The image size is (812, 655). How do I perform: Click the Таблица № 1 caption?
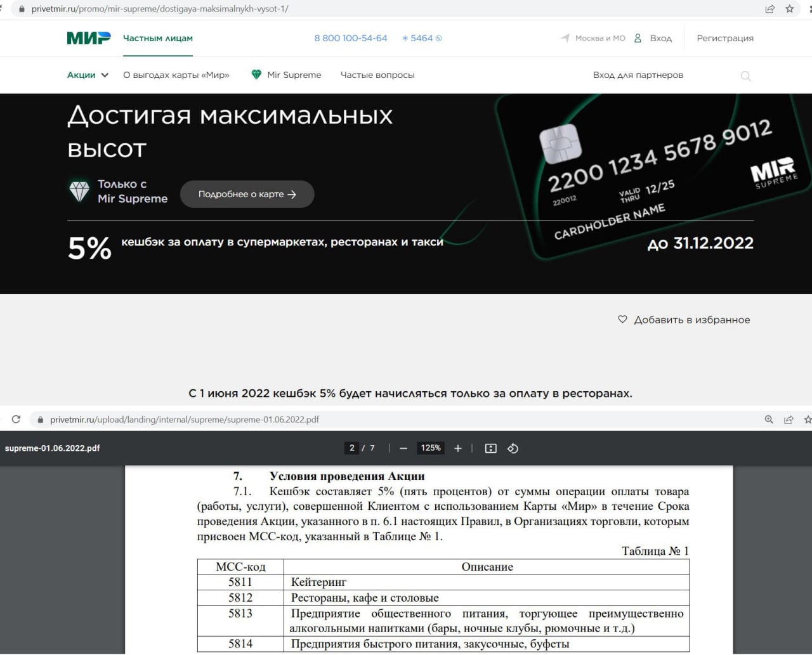coord(655,551)
